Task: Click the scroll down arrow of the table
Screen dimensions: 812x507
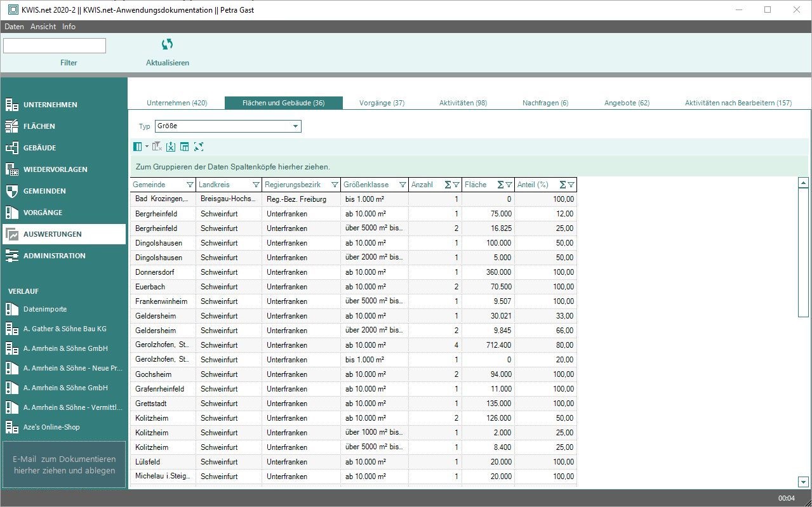Action: pyautogui.click(x=802, y=482)
